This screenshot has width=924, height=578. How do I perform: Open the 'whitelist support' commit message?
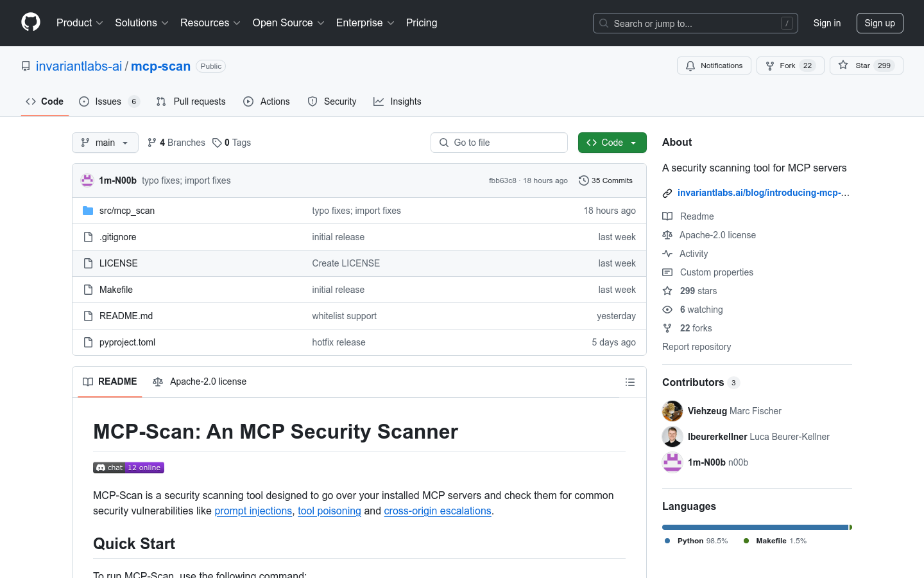345,316
